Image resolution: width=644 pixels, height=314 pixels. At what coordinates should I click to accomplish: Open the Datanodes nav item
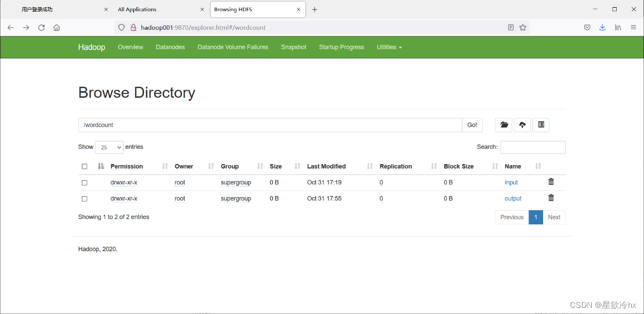[x=170, y=47]
